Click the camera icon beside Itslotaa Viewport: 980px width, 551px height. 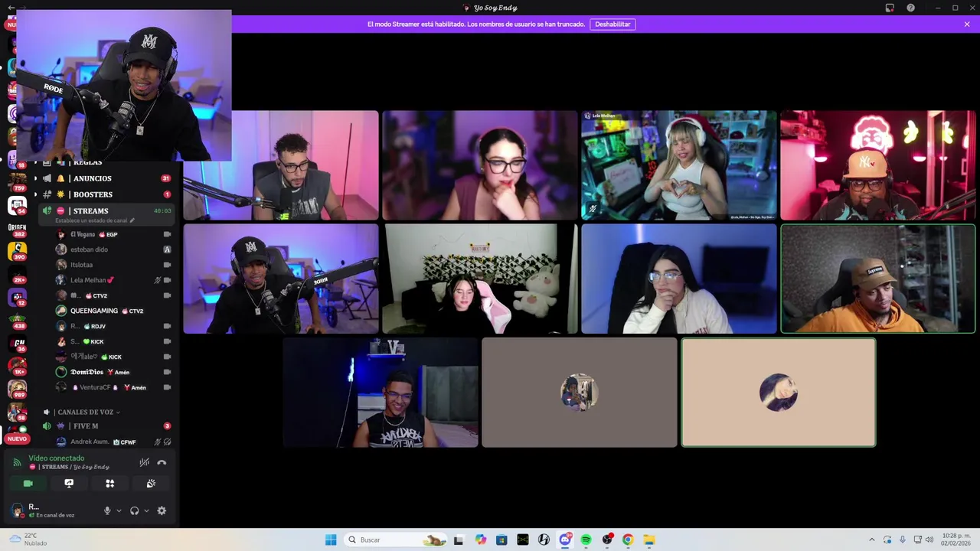coord(167,265)
